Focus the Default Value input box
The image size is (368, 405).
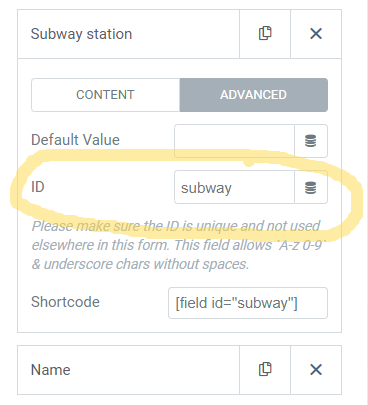[234, 141]
